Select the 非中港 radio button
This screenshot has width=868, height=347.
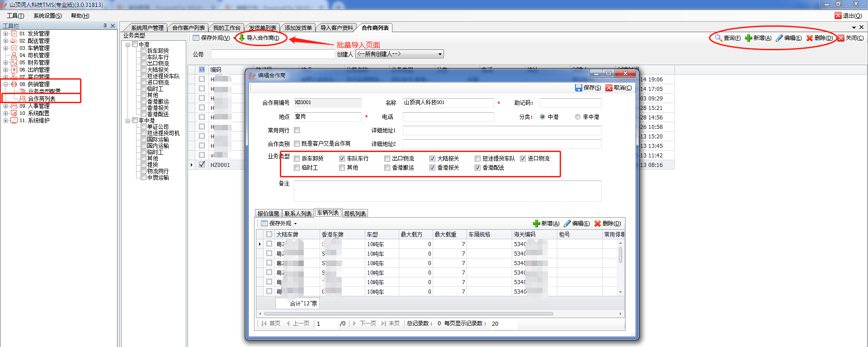(x=578, y=117)
